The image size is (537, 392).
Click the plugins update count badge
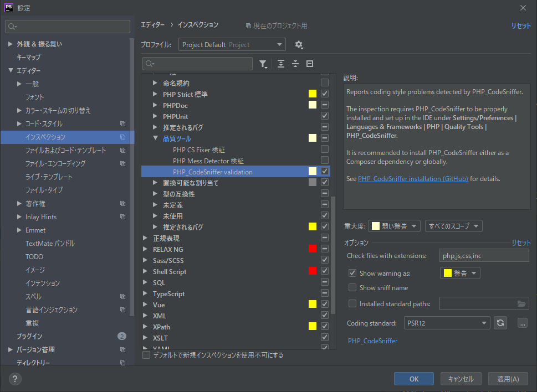coord(121,336)
